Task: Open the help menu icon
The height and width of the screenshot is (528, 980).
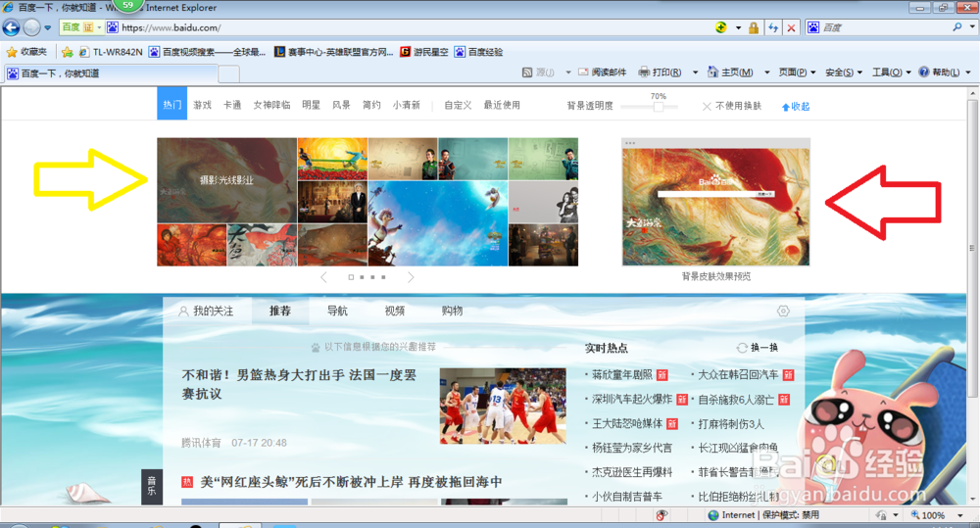Action: click(x=924, y=72)
